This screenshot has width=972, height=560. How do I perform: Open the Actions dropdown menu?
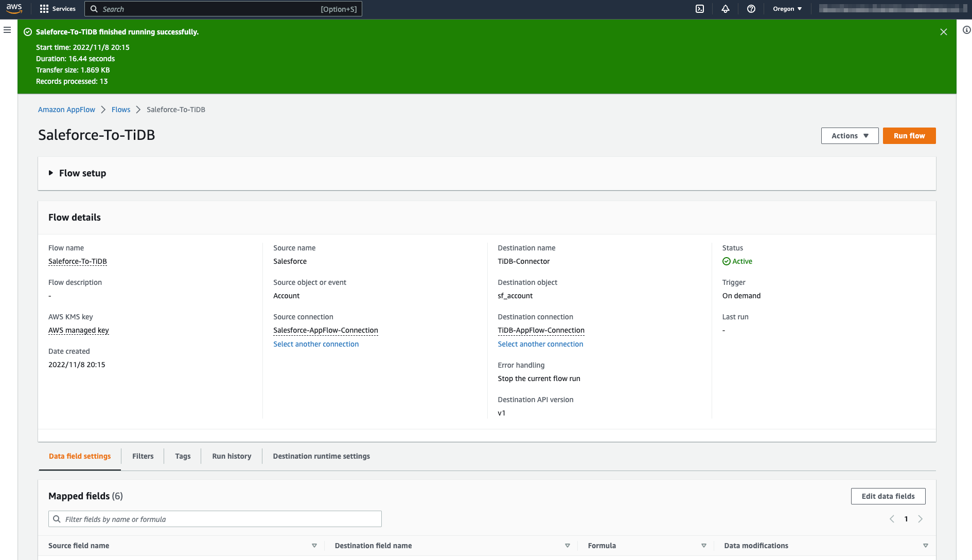click(850, 136)
